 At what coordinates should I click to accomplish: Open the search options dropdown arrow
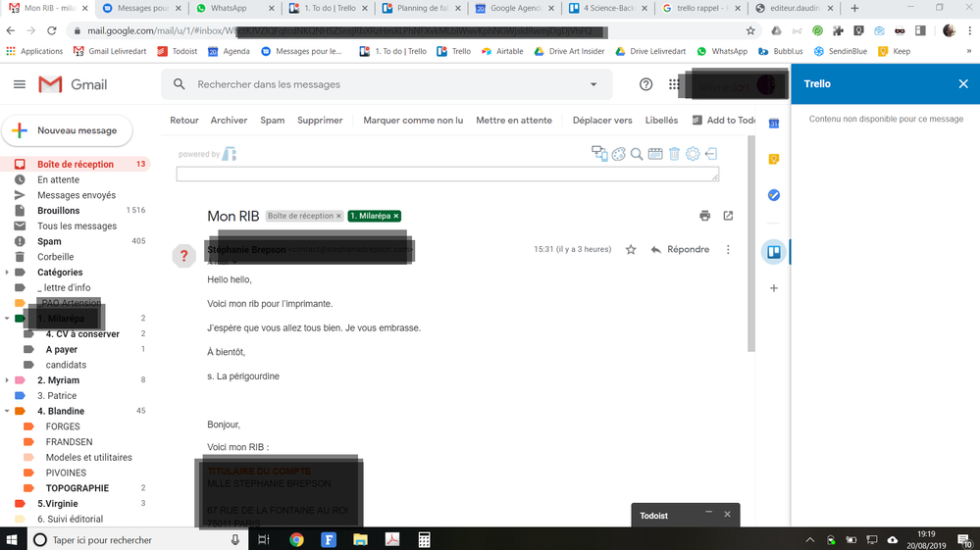593,84
